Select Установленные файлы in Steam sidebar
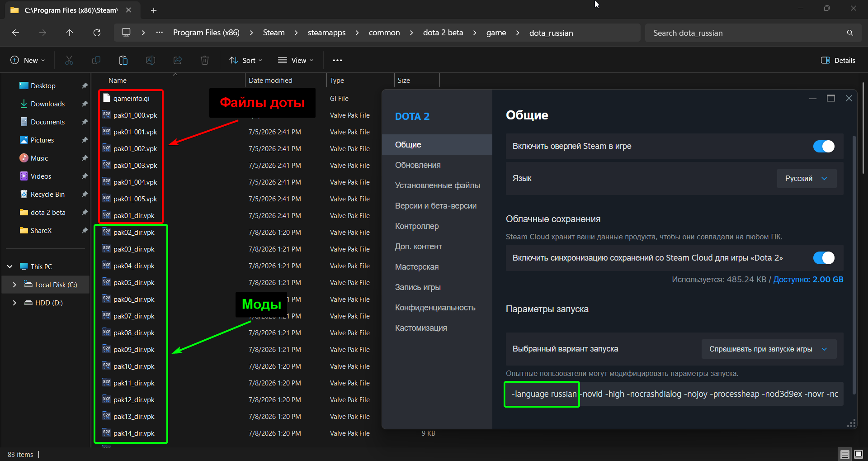Image resolution: width=868 pixels, height=461 pixels. tap(437, 185)
